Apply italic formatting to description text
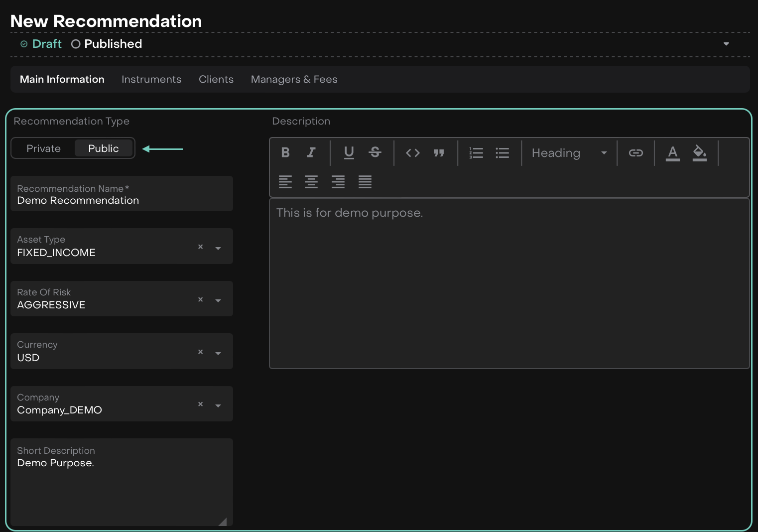758x532 pixels. click(311, 152)
